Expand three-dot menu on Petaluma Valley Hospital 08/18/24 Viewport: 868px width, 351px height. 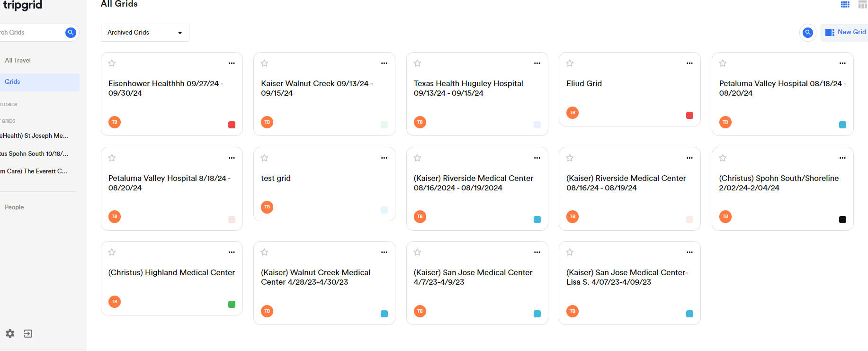click(x=842, y=63)
